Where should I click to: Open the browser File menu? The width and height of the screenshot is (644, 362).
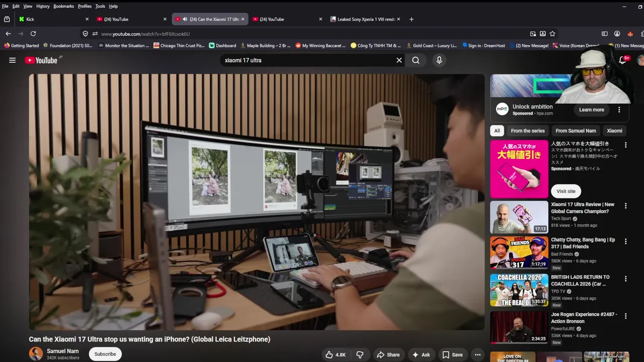pos(5,6)
